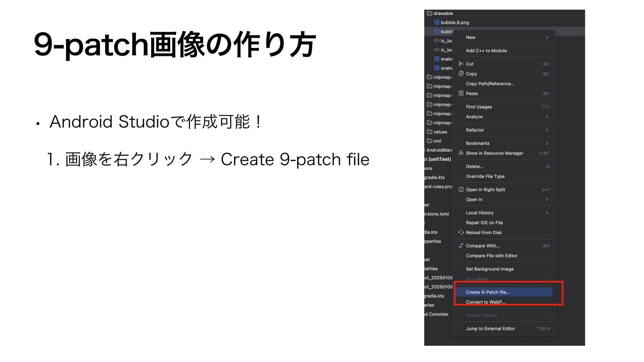
Task: Open the drawable folder in tree
Action: click(x=443, y=13)
